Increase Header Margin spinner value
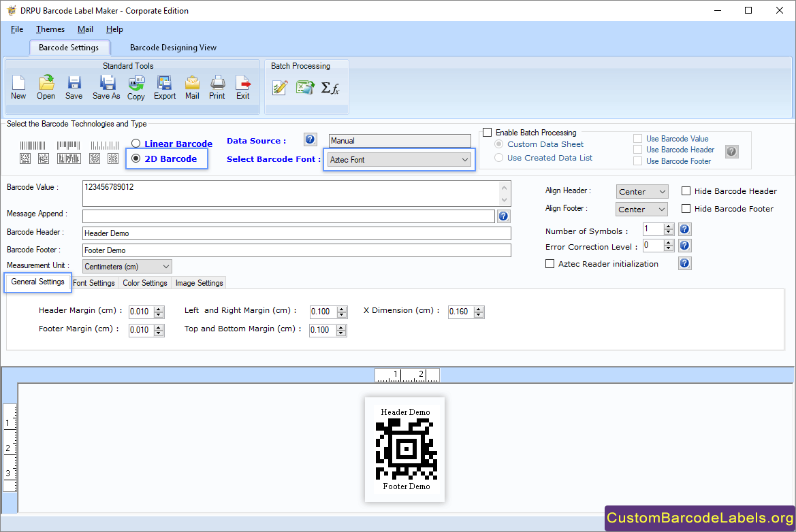The height and width of the screenshot is (532, 796). point(159,308)
